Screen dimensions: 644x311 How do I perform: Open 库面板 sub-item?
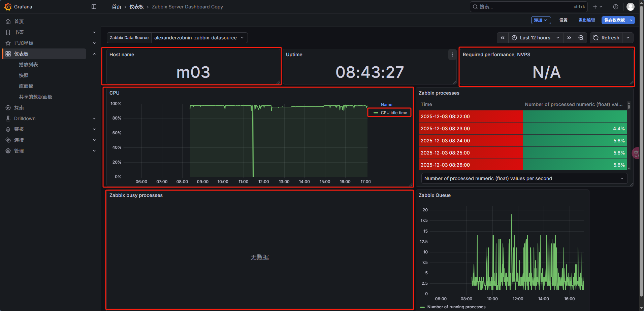(26, 86)
